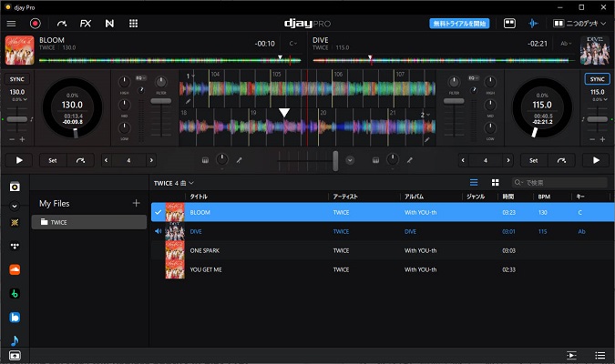Open the deck layout dropdown 二つのデッキ

[x=579, y=24]
